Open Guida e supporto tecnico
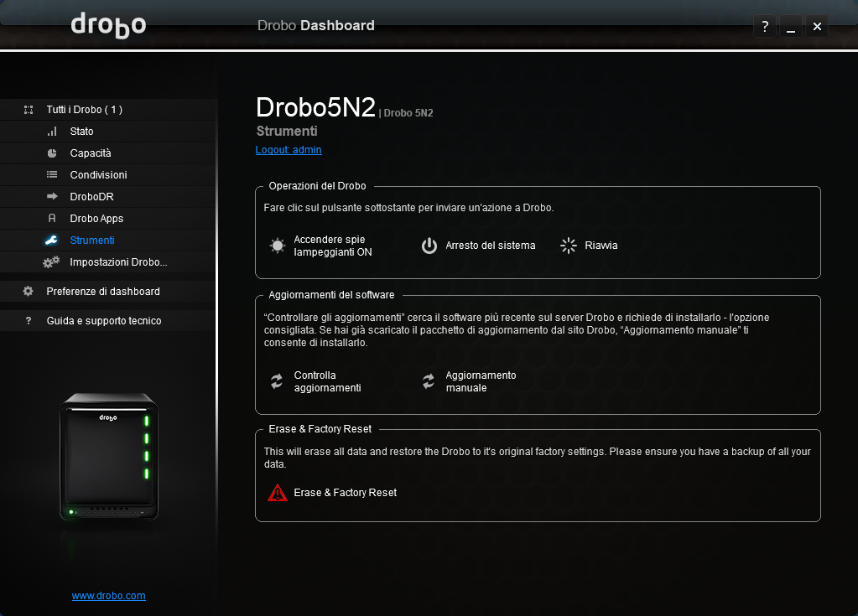858x616 pixels. click(x=103, y=321)
